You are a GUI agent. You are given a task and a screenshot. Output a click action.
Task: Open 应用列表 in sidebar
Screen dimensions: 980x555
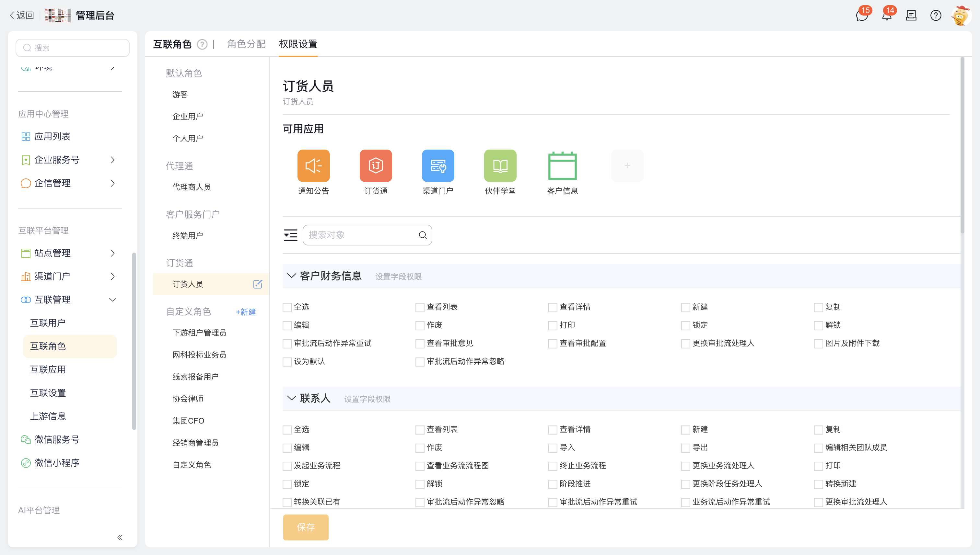tap(52, 136)
